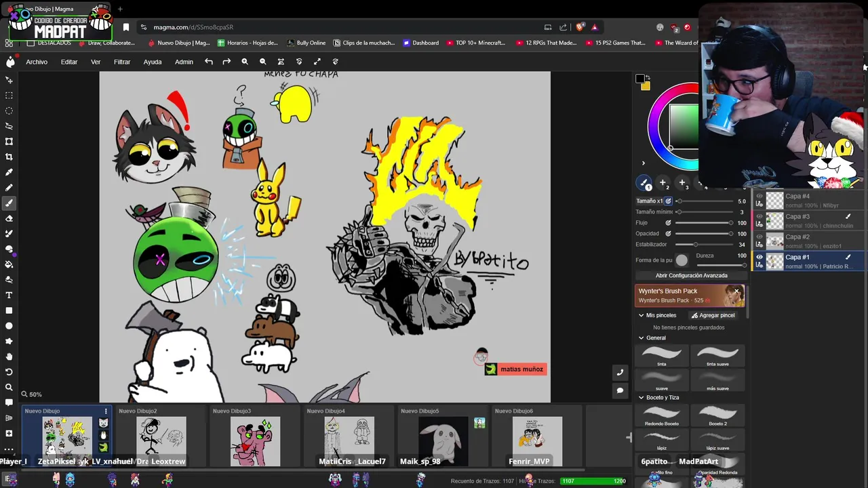Select the ellipse selection tool
Viewport: 868px width, 488px height.
click(9, 110)
